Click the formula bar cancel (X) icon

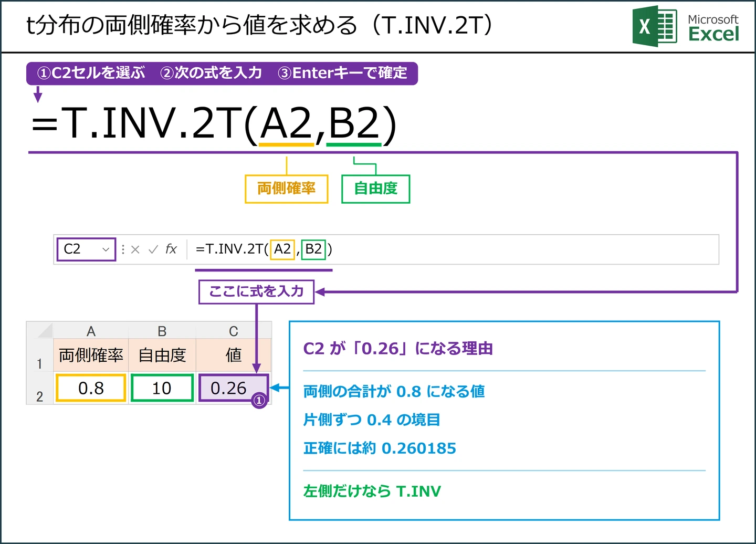pos(135,249)
